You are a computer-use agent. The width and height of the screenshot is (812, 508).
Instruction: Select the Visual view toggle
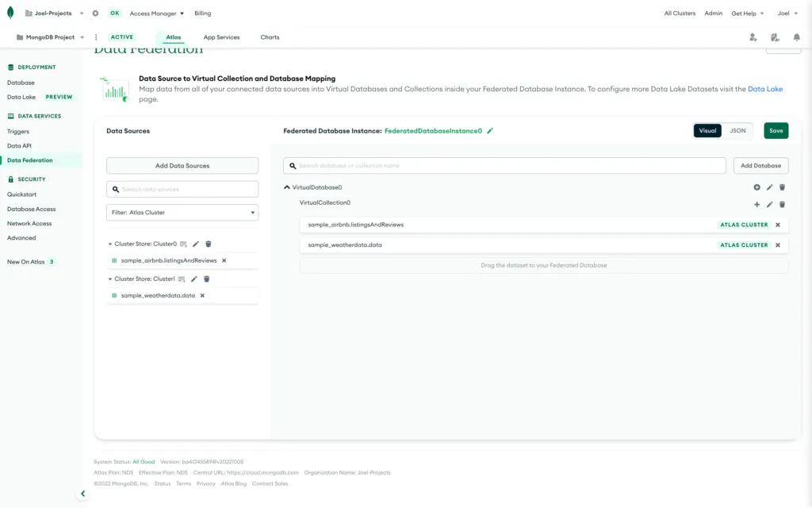click(x=707, y=130)
